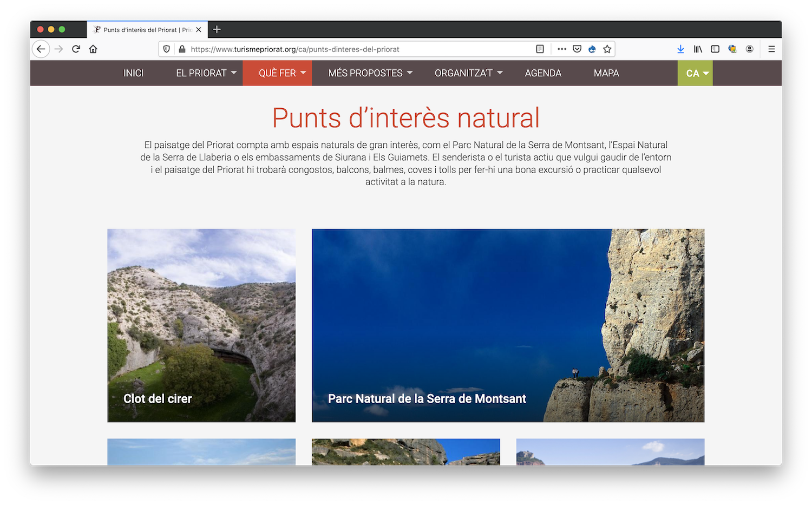Image resolution: width=812 pixels, height=505 pixels.
Task: Open Parc Natural de la Serra de Montsant
Action: click(x=508, y=325)
